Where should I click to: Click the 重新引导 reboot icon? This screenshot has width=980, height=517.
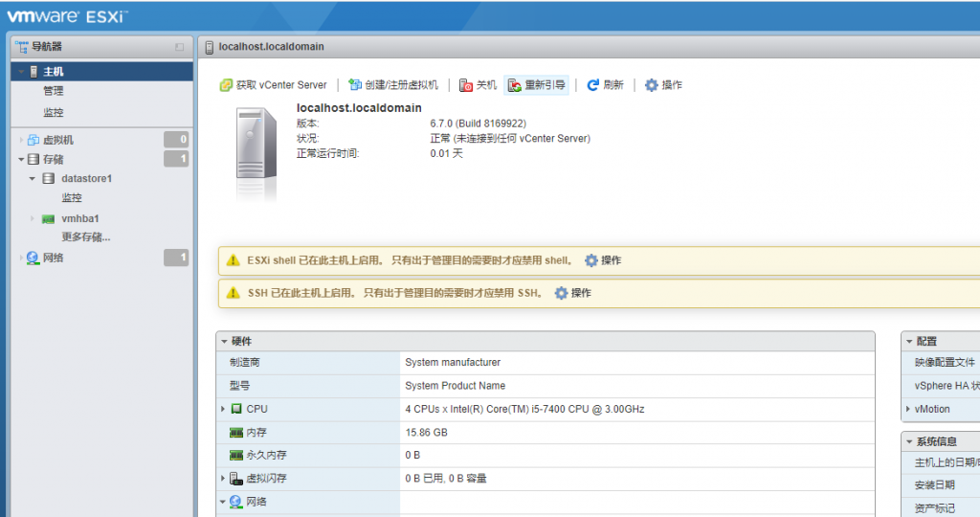coord(514,85)
